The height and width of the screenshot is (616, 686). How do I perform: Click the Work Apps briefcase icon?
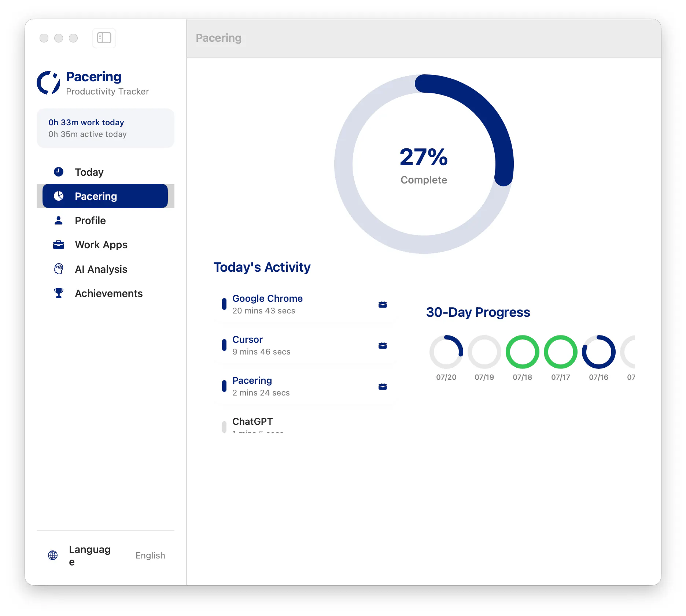[x=59, y=245]
